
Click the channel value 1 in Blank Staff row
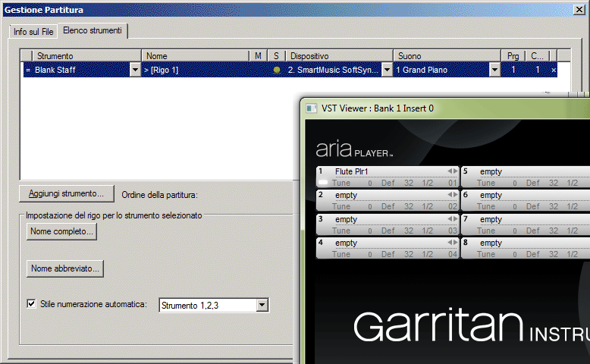pos(538,70)
